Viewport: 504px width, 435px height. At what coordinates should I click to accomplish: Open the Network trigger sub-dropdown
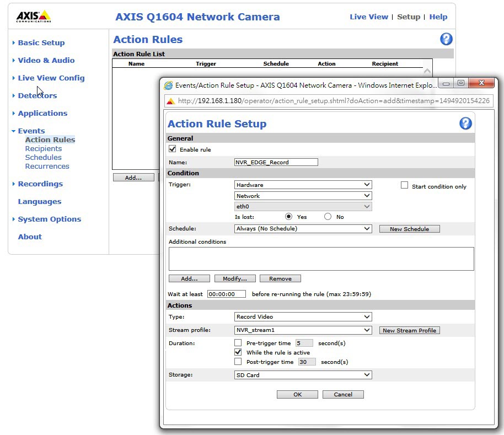(303, 196)
